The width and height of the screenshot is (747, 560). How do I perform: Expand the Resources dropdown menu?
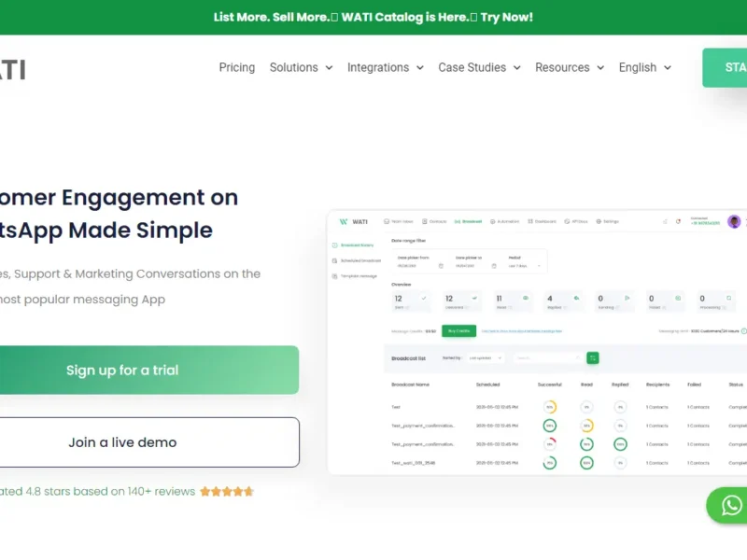point(569,67)
